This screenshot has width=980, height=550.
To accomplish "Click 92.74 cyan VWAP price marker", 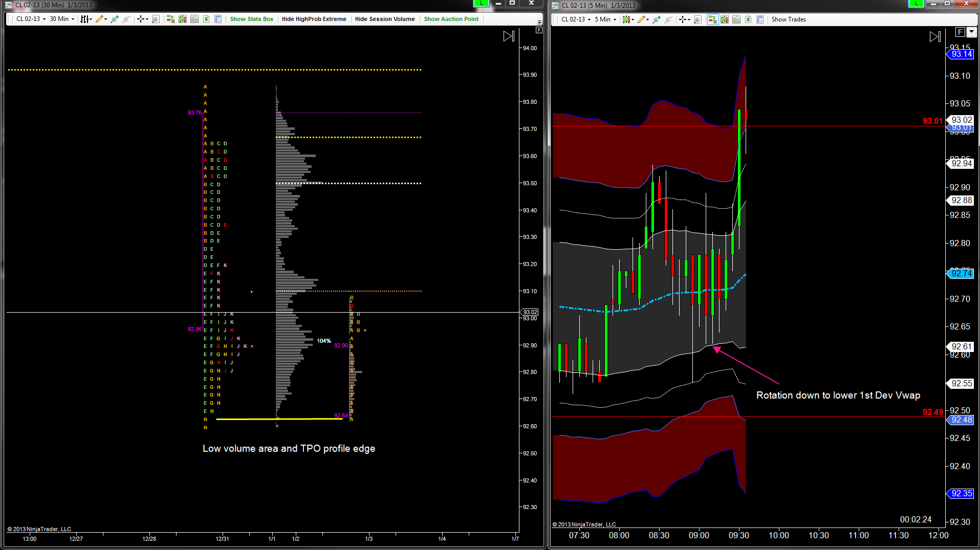I will point(960,274).
